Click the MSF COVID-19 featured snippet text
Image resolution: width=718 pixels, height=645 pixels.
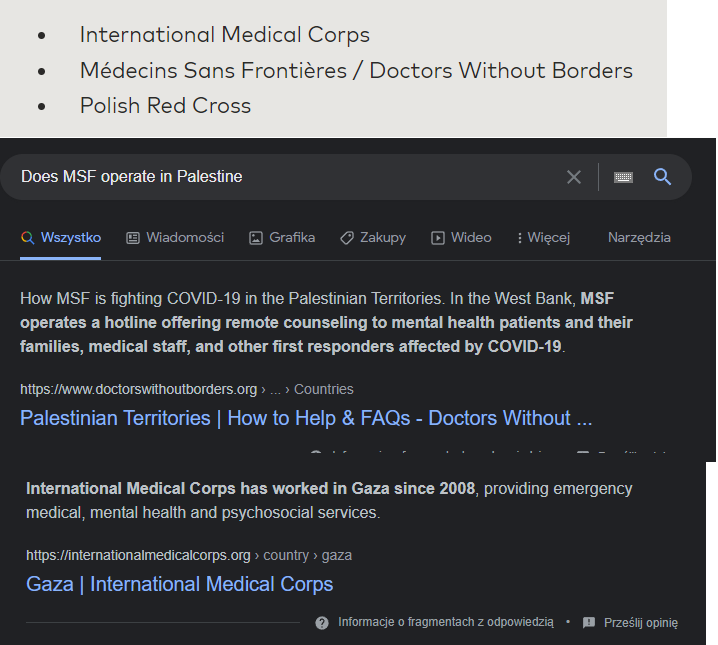point(326,322)
